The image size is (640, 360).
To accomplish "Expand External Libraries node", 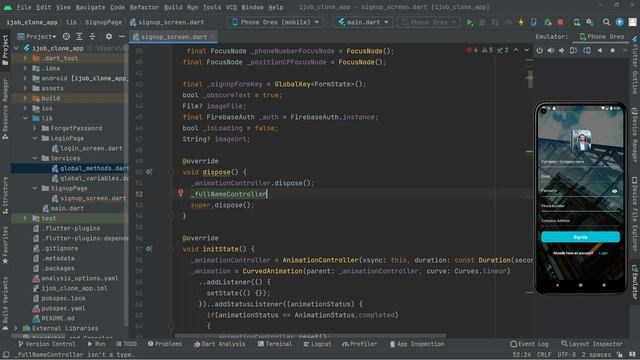I will (x=16, y=328).
